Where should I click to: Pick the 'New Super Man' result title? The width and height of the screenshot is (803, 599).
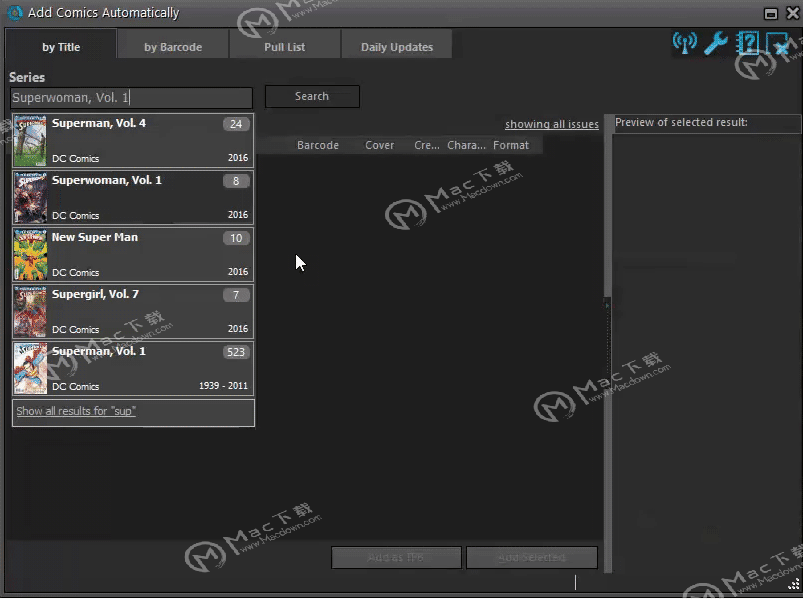(x=95, y=237)
